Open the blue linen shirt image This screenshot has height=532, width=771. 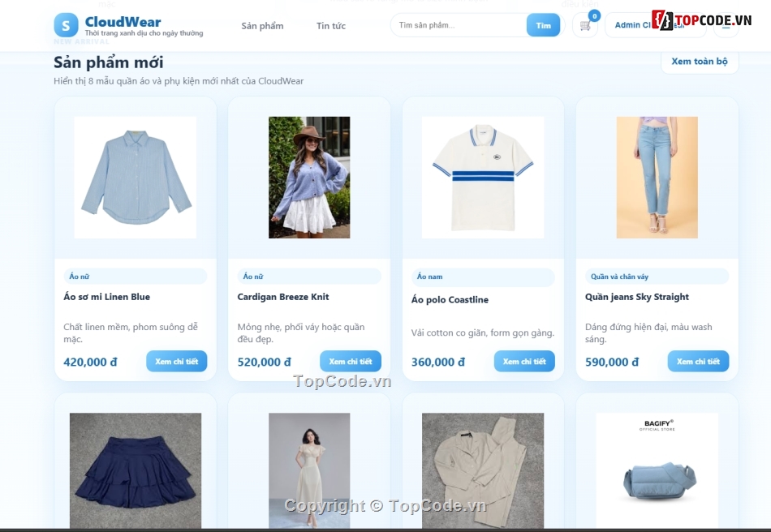(x=136, y=178)
